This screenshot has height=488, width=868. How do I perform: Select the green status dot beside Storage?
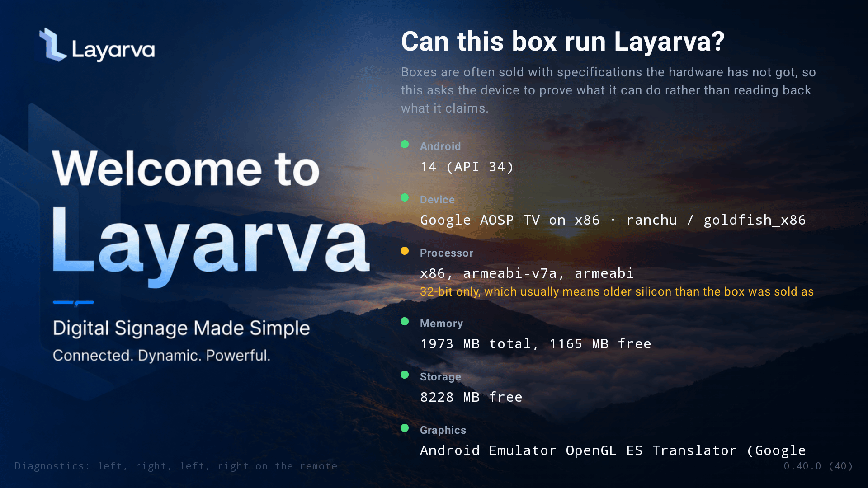pyautogui.click(x=405, y=375)
